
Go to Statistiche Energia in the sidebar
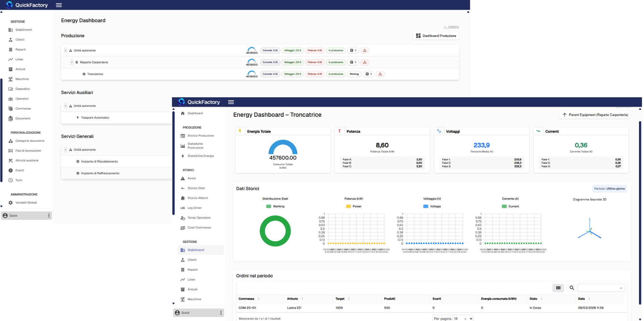[200, 156]
